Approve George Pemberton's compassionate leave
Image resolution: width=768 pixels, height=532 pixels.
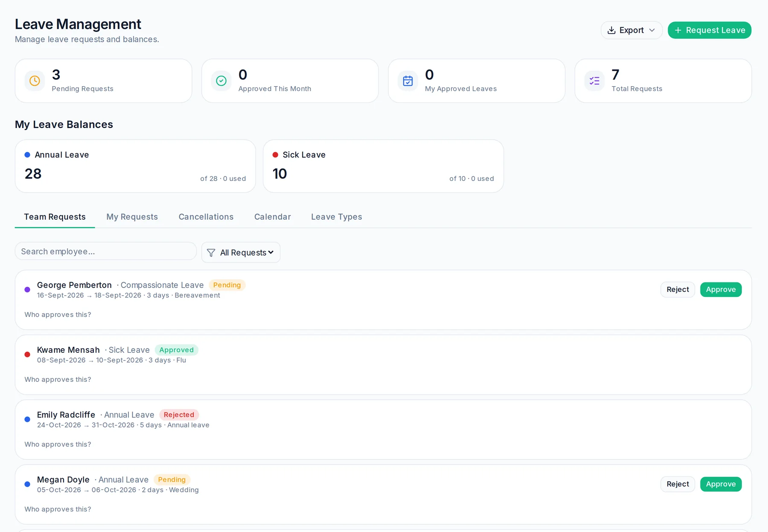pos(721,290)
